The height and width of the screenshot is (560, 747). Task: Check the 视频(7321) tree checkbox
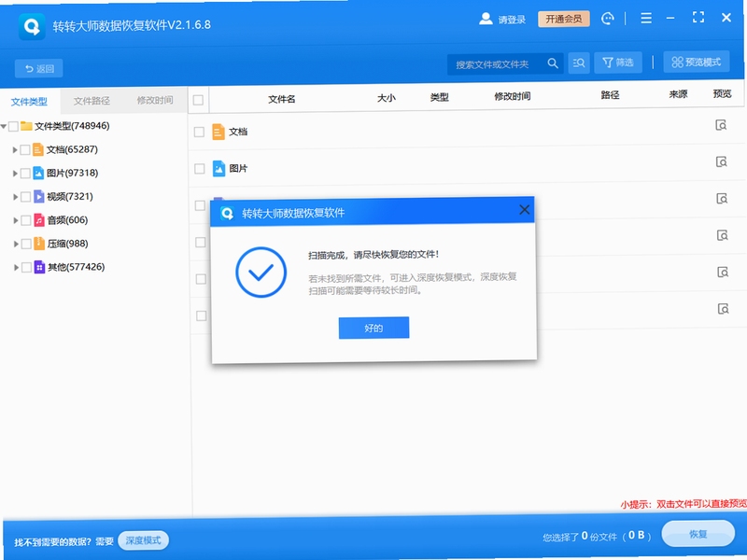click(26, 197)
